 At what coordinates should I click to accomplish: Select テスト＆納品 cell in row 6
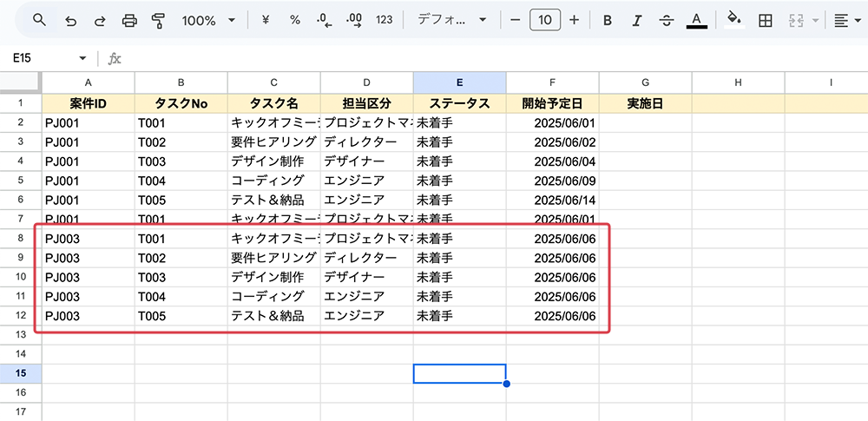[274, 200]
